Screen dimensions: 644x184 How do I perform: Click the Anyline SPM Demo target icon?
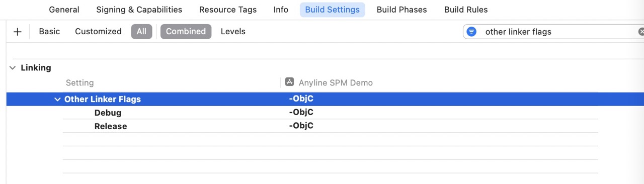pos(289,82)
